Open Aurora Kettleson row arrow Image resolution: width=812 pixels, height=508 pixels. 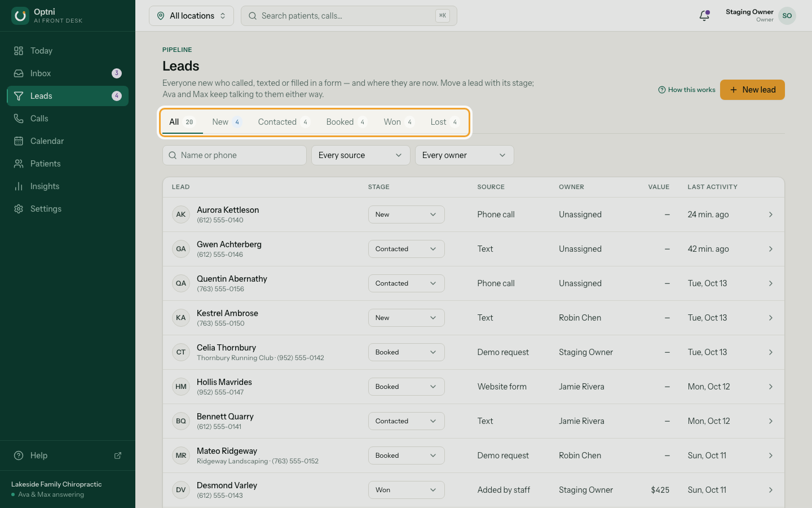(x=771, y=214)
